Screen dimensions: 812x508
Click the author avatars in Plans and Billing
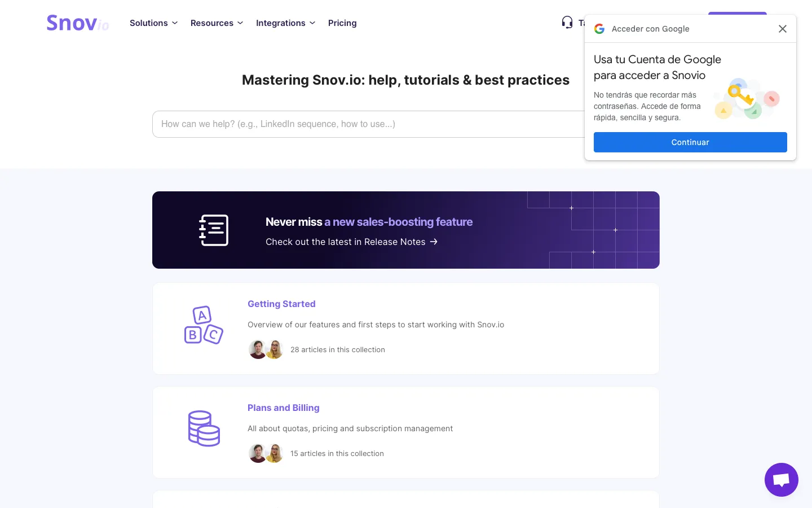266,453
